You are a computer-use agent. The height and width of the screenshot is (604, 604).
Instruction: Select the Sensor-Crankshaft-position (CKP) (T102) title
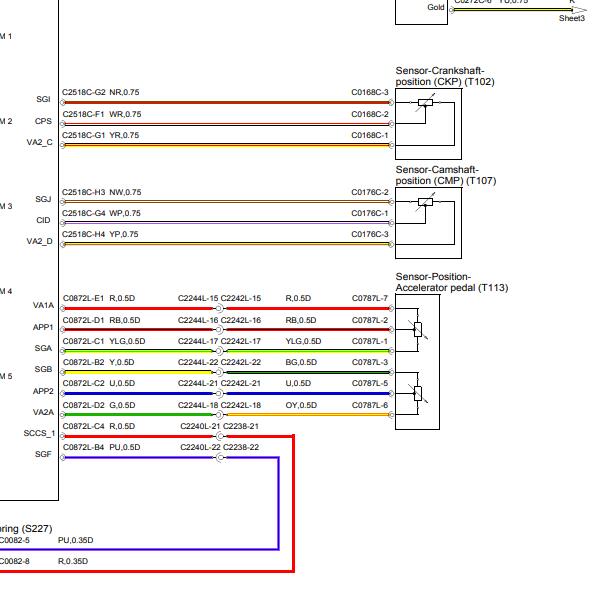click(x=445, y=76)
